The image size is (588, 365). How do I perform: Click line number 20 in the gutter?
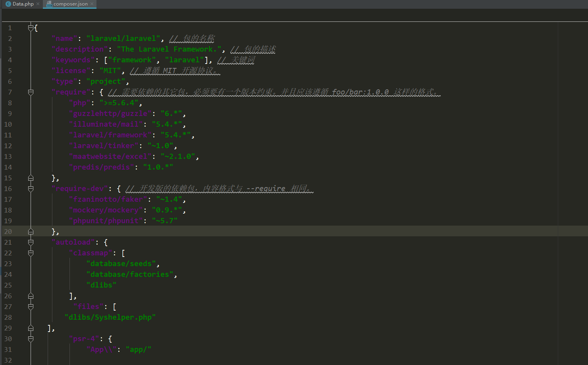pyautogui.click(x=8, y=232)
